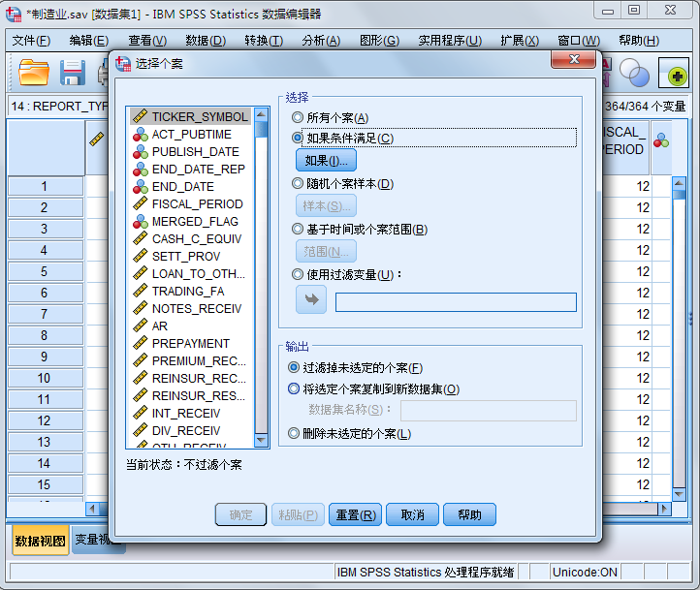The height and width of the screenshot is (590, 700).
Task: Click the ruler icon beside PREPAYMENT
Action: [141, 343]
